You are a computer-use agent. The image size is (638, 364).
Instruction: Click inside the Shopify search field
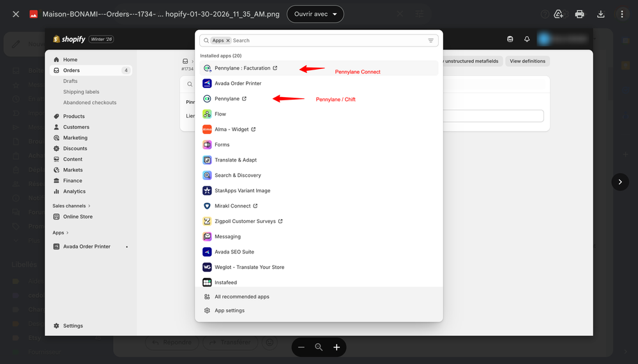(x=326, y=40)
